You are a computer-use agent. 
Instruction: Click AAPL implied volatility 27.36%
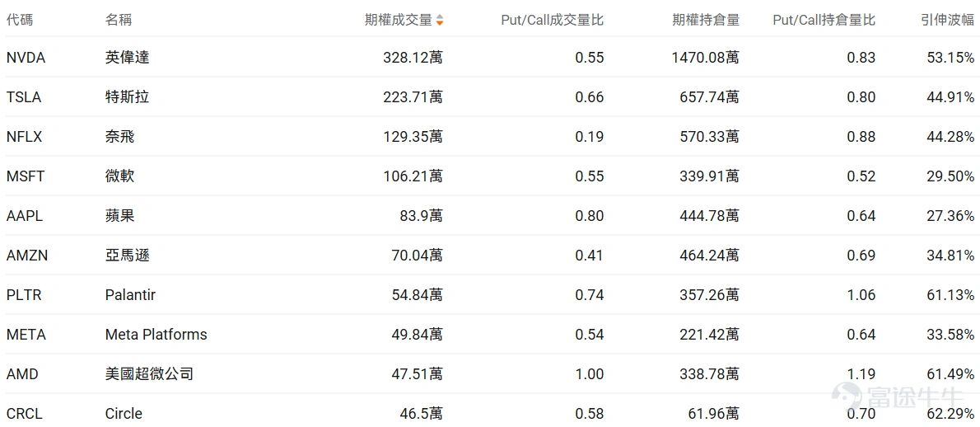(x=950, y=216)
